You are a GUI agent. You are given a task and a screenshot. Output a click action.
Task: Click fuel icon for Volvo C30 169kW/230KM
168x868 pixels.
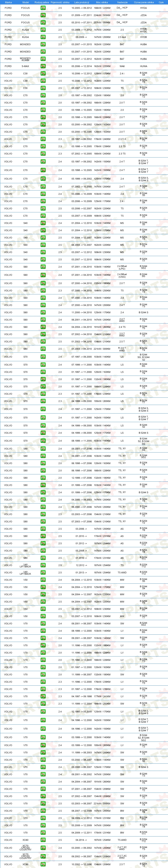point(43,88)
